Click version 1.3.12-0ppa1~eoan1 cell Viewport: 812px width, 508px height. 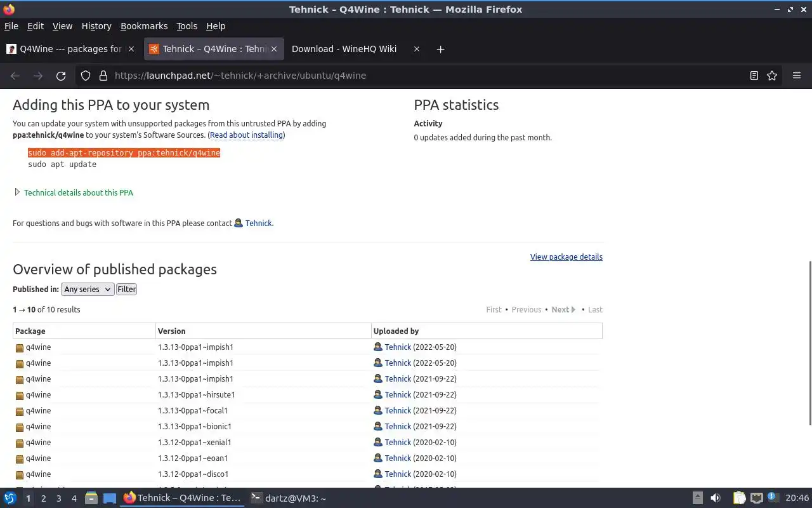[x=193, y=458]
